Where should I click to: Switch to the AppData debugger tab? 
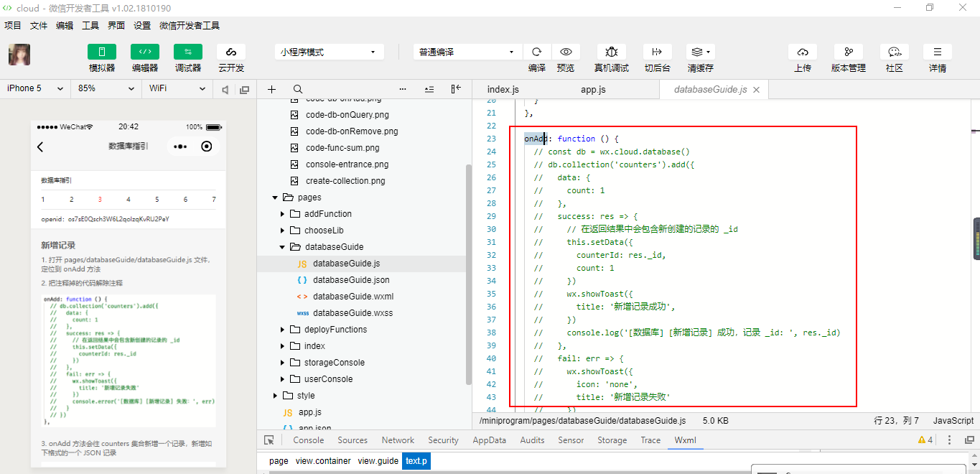489,440
